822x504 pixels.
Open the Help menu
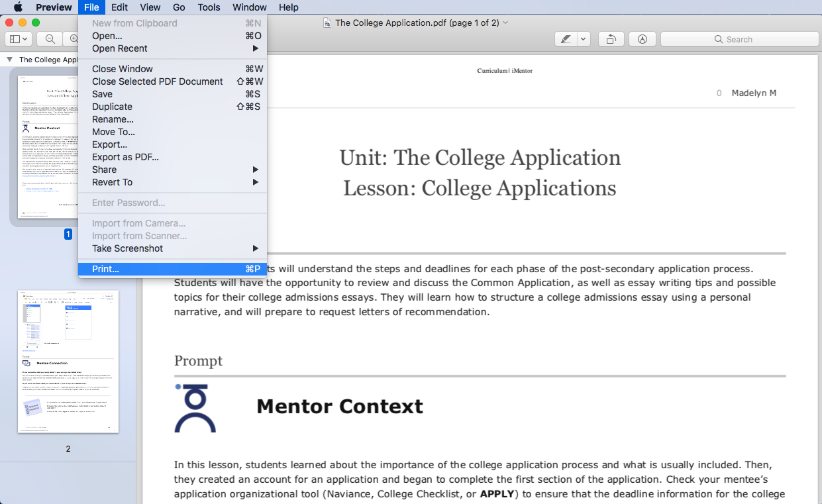tap(289, 7)
